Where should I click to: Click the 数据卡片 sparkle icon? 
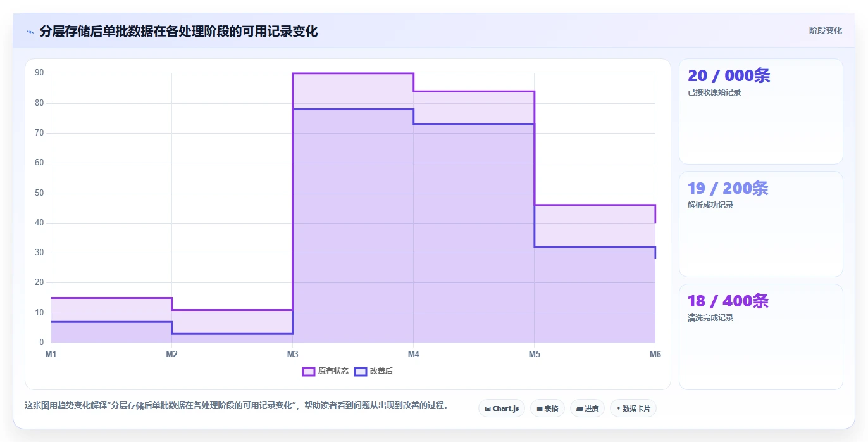point(618,408)
